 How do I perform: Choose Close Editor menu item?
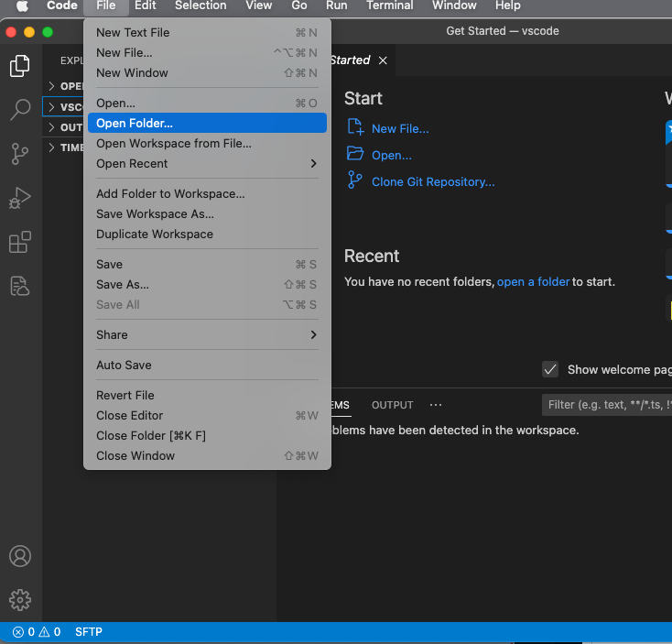pyautogui.click(x=207, y=416)
